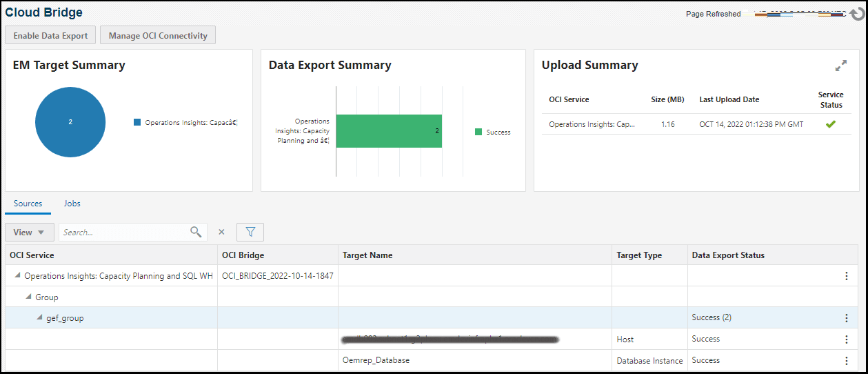868x374 pixels.
Task: Click the green Success bar in Data Export Summary
Action: click(x=389, y=131)
